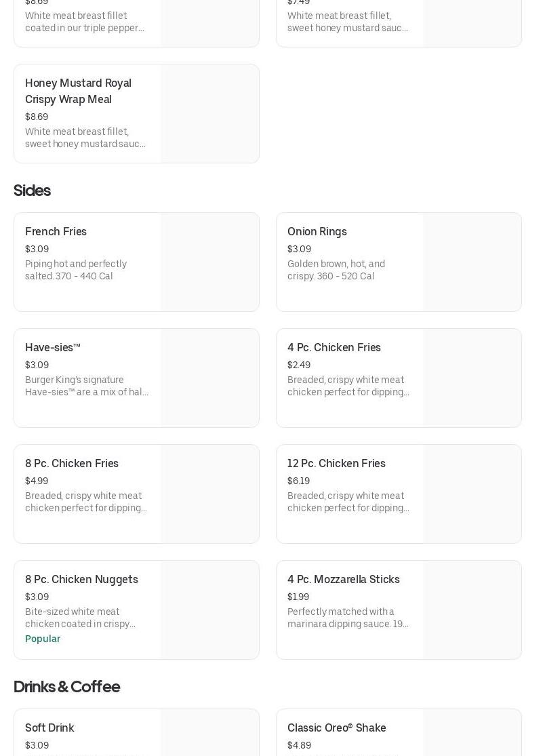Open 12 Pc. Chicken Fries item

(336, 464)
